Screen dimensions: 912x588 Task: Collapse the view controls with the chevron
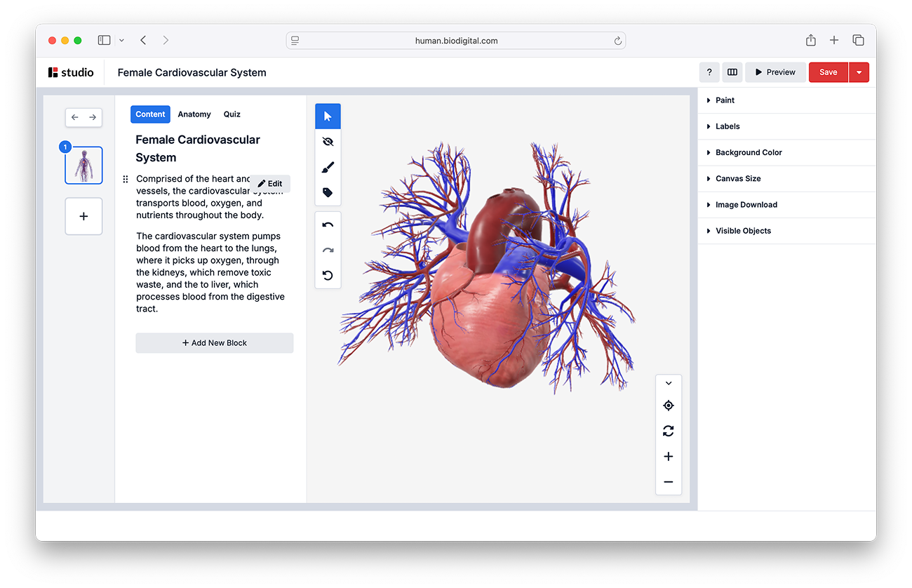click(x=669, y=383)
